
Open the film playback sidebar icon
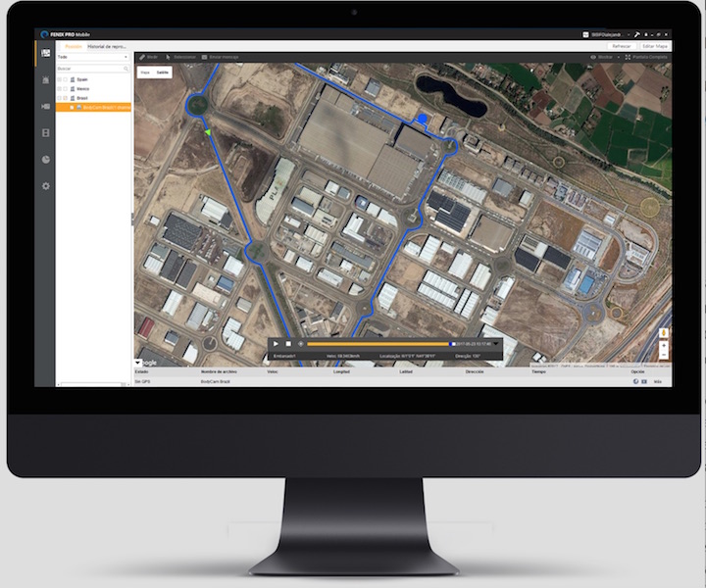pyautogui.click(x=45, y=132)
